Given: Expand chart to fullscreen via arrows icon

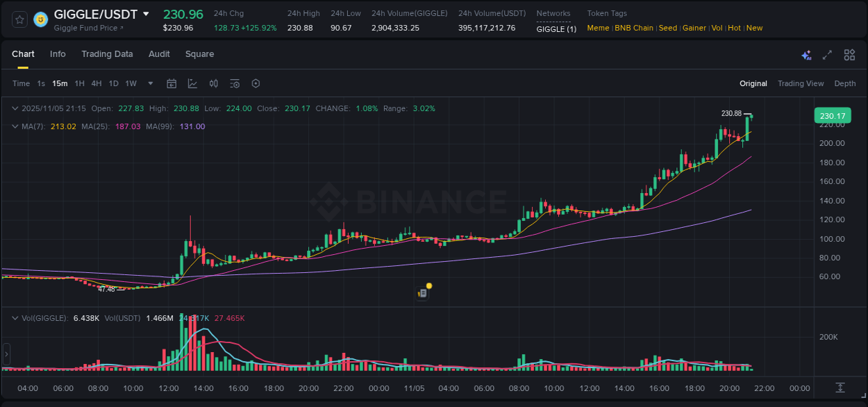Looking at the screenshot, I should click(827, 54).
